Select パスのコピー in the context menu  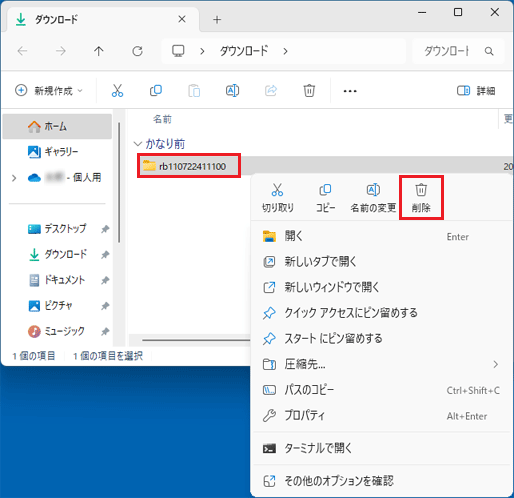(381, 390)
